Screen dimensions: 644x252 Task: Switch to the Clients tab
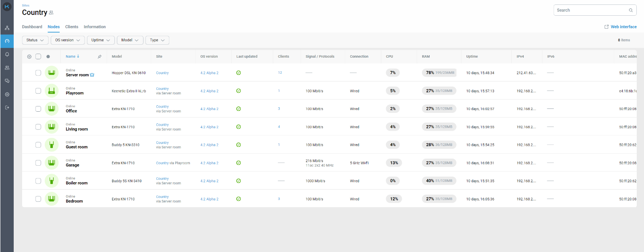pos(72,27)
